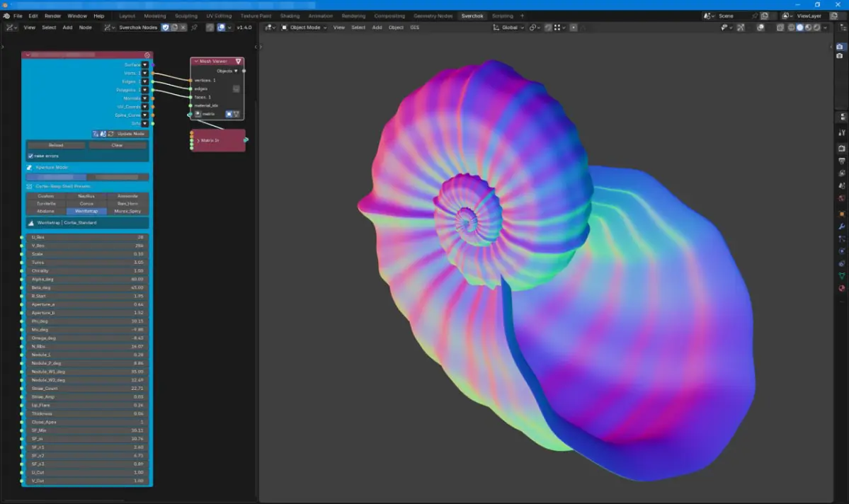
Task: Open the Tool properties tab icon
Action: (842, 132)
